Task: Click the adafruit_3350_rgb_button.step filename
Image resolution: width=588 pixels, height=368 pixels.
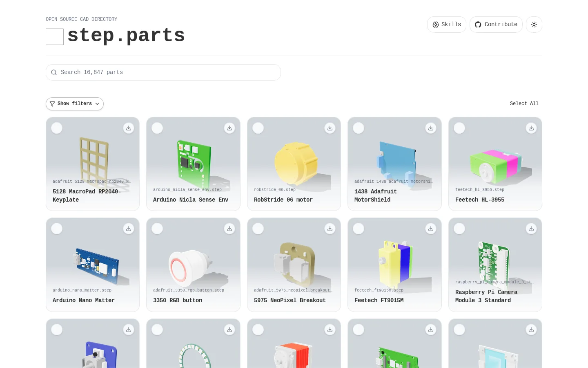Action: (x=189, y=290)
